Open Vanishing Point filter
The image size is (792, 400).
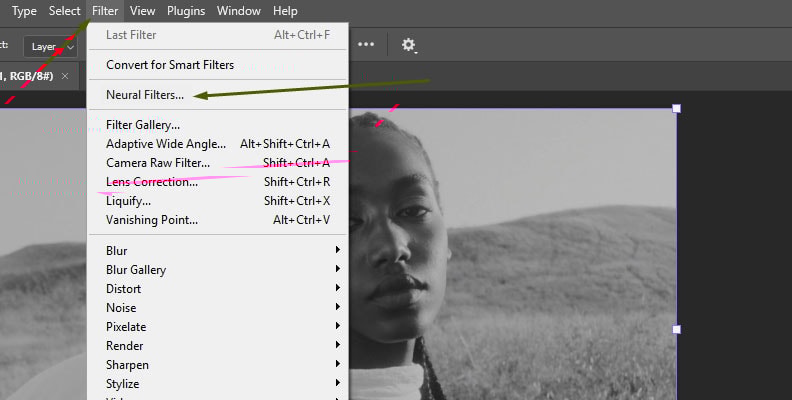point(152,220)
